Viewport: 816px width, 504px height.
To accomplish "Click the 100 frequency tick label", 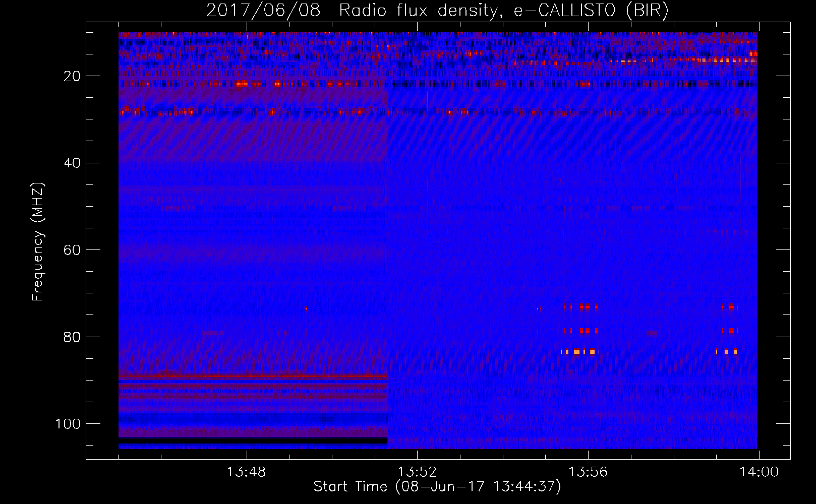I will coord(68,424).
